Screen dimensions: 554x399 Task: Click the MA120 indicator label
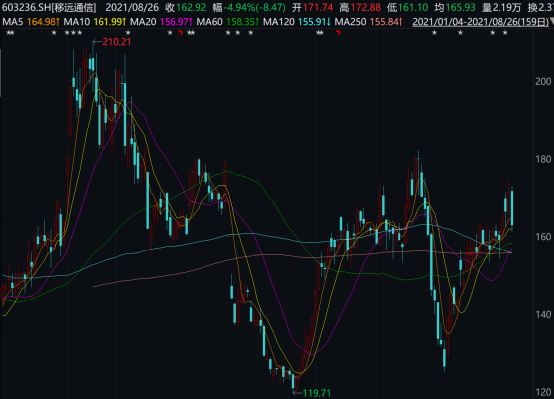279,22
